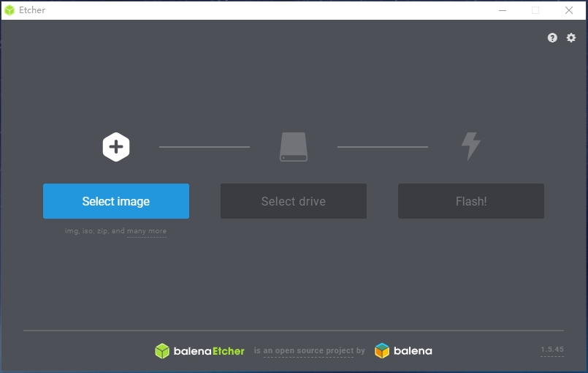Click the green balenaEtcher cube logo

[162, 351]
